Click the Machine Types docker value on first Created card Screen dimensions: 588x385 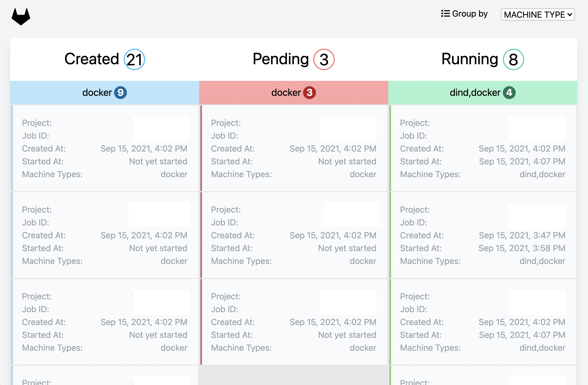click(x=174, y=174)
